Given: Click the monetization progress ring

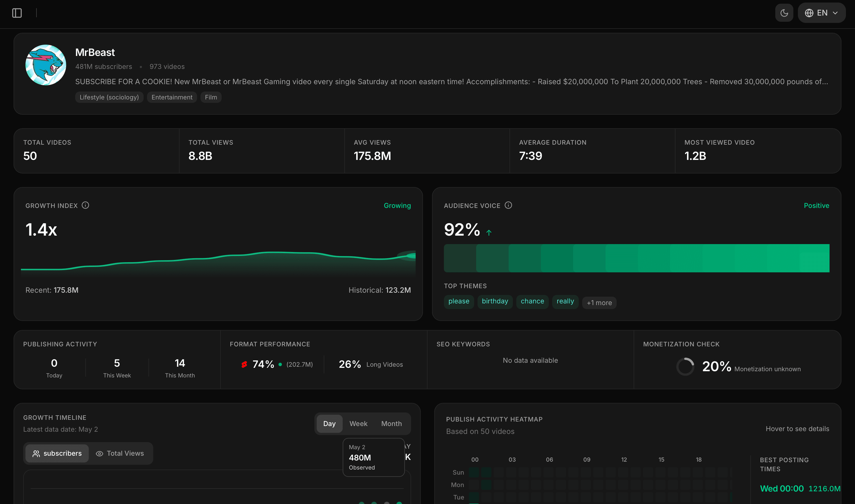Looking at the screenshot, I should pos(685,366).
